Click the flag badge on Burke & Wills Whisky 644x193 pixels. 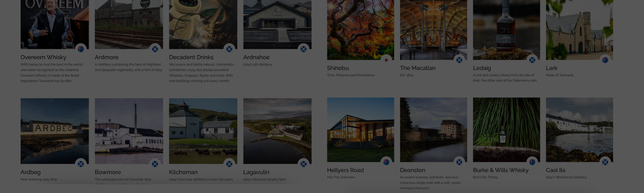click(x=532, y=162)
